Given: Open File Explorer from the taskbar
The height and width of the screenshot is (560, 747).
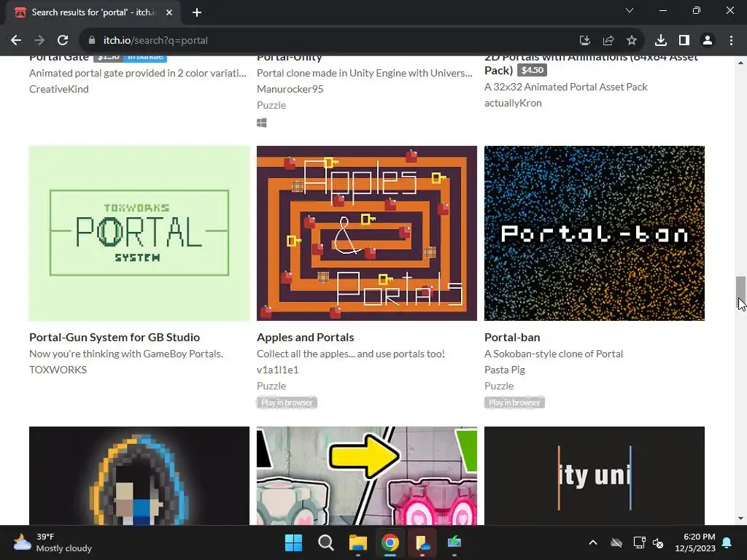Looking at the screenshot, I should pos(357,542).
